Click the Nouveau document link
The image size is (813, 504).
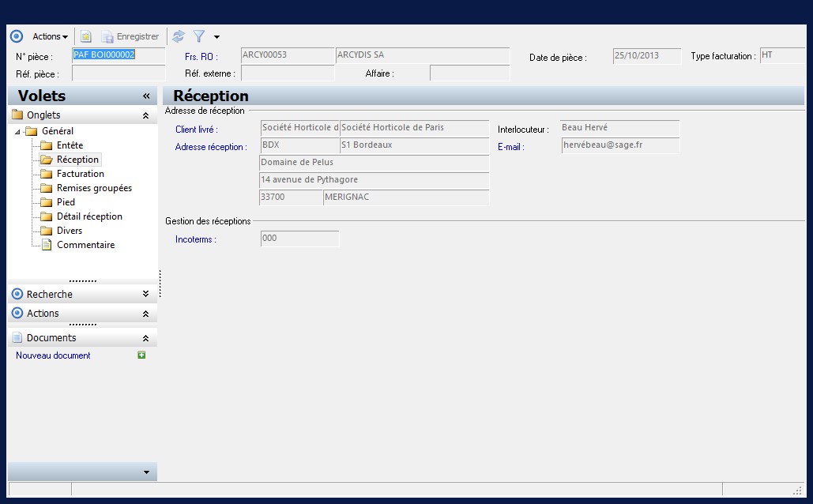click(53, 355)
